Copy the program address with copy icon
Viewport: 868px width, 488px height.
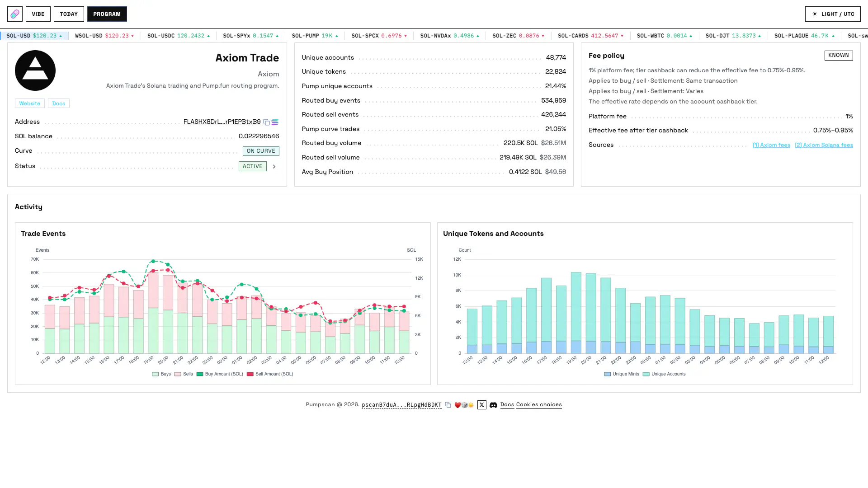(267, 122)
